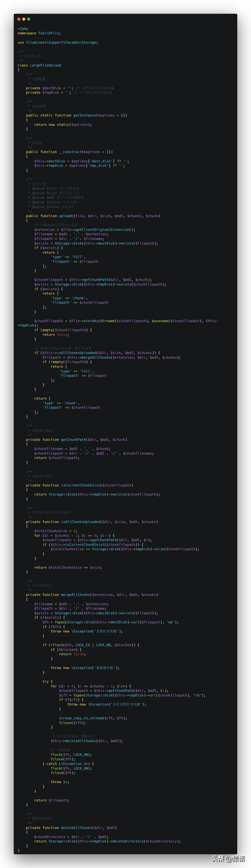The height and width of the screenshot is (868, 251).
Task: Click the 'namespace Tool\Utils;' line
Action: [39, 33]
